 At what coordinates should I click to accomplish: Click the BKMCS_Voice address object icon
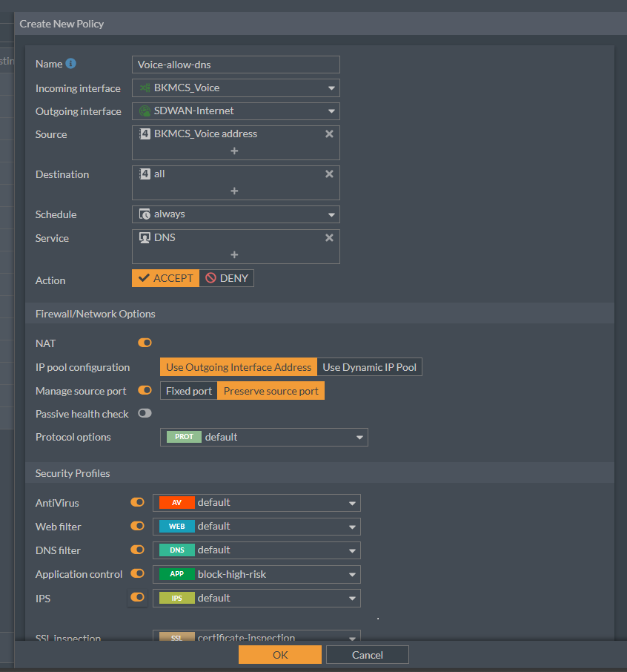click(145, 134)
